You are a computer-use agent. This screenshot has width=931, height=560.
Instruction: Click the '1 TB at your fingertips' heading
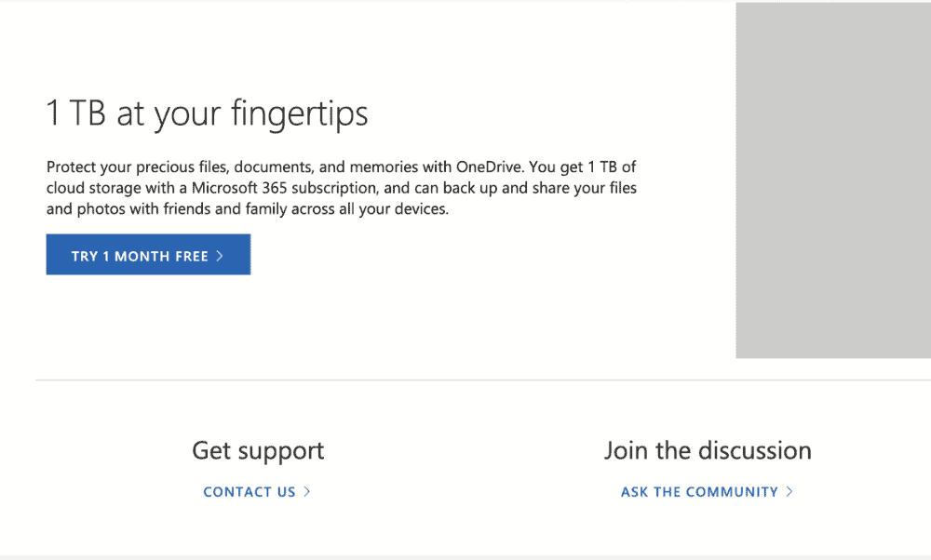pos(208,113)
